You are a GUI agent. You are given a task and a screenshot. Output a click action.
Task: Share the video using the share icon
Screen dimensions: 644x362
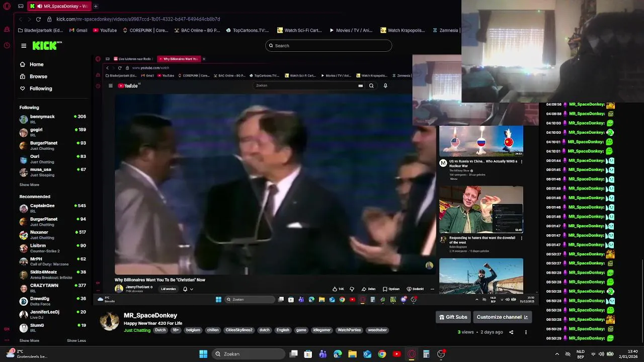click(x=511, y=332)
